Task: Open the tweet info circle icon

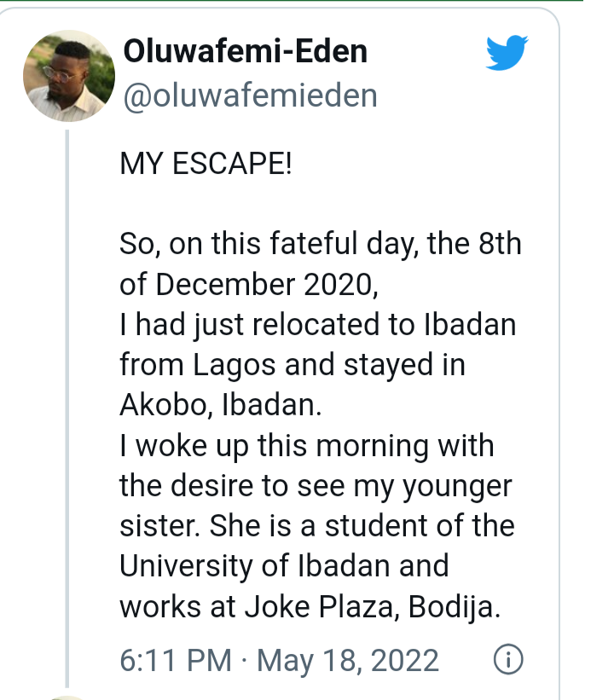Action: point(508,659)
